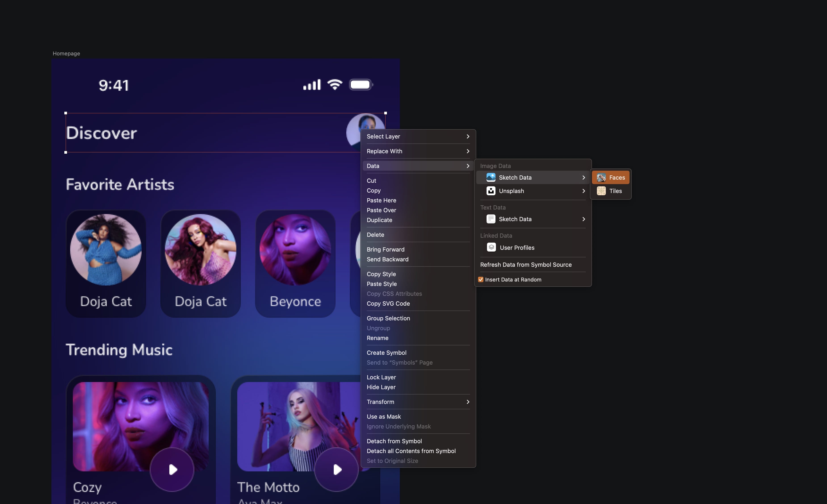827x504 pixels.
Task: Uncheck Insert Data at Random
Action: point(481,279)
